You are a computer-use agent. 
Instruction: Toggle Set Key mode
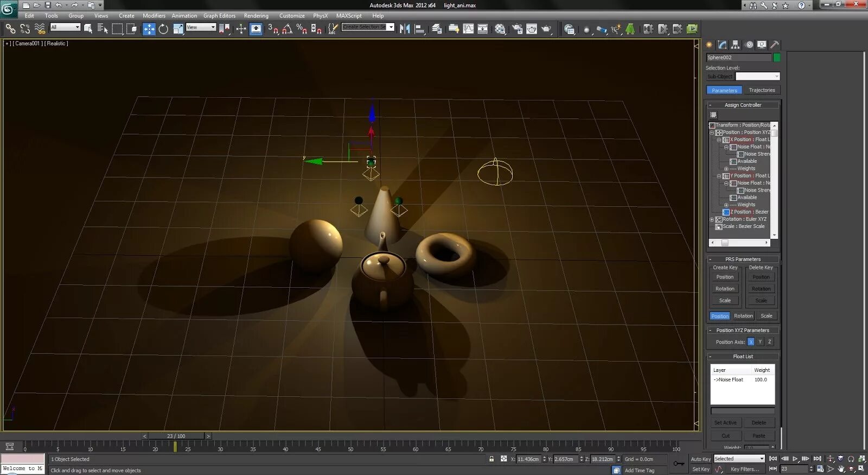point(700,470)
